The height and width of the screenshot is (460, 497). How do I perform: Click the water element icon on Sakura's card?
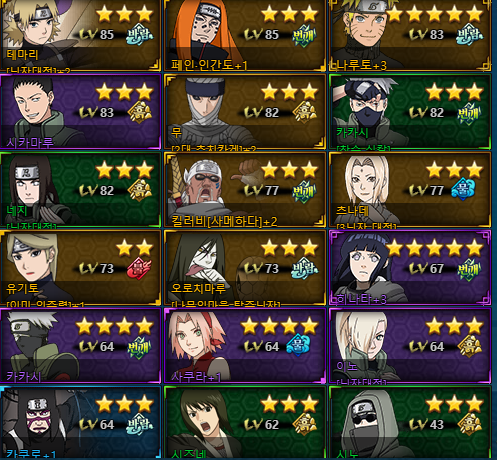pyautogui.click(x=298, y=345)
